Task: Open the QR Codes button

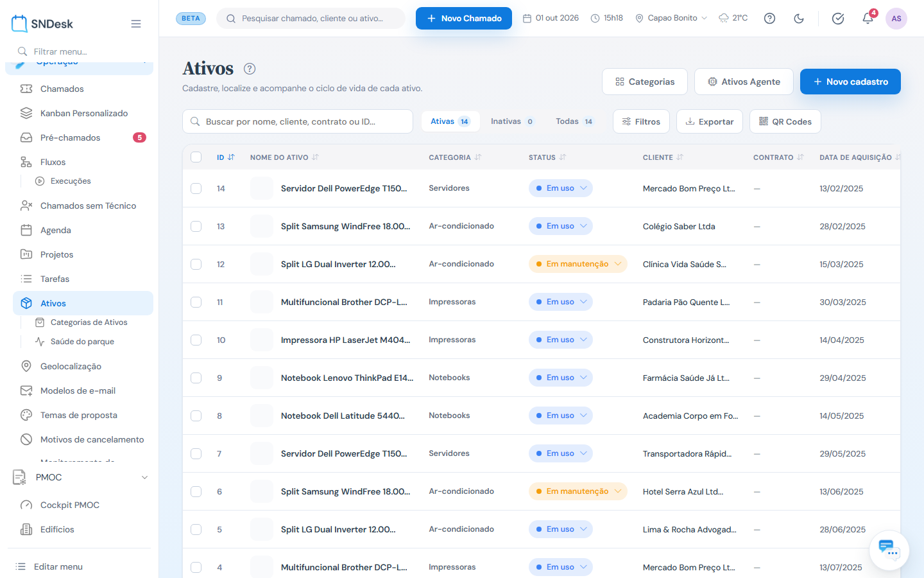Action: coord(785,121)
